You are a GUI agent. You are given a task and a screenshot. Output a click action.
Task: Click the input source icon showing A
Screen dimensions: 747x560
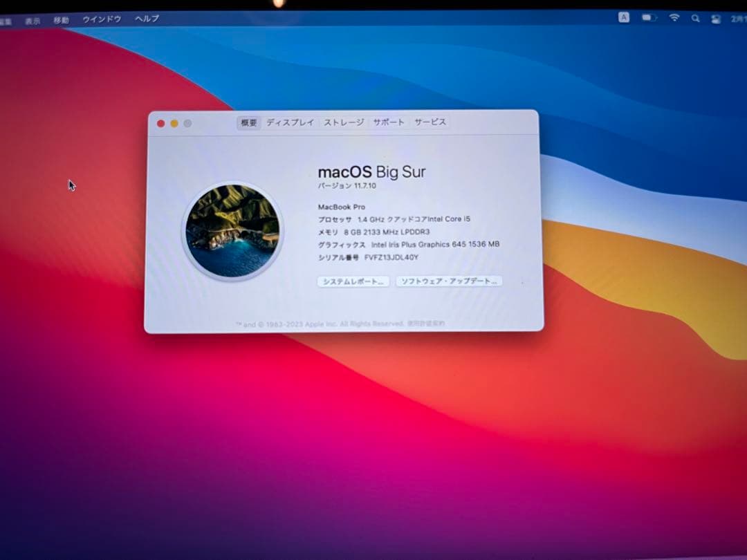point(623,17)
